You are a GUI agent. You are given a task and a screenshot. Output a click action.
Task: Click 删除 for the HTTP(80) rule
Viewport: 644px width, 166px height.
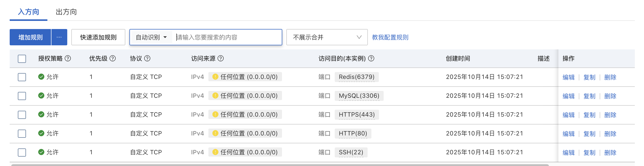tap(610, 134)
